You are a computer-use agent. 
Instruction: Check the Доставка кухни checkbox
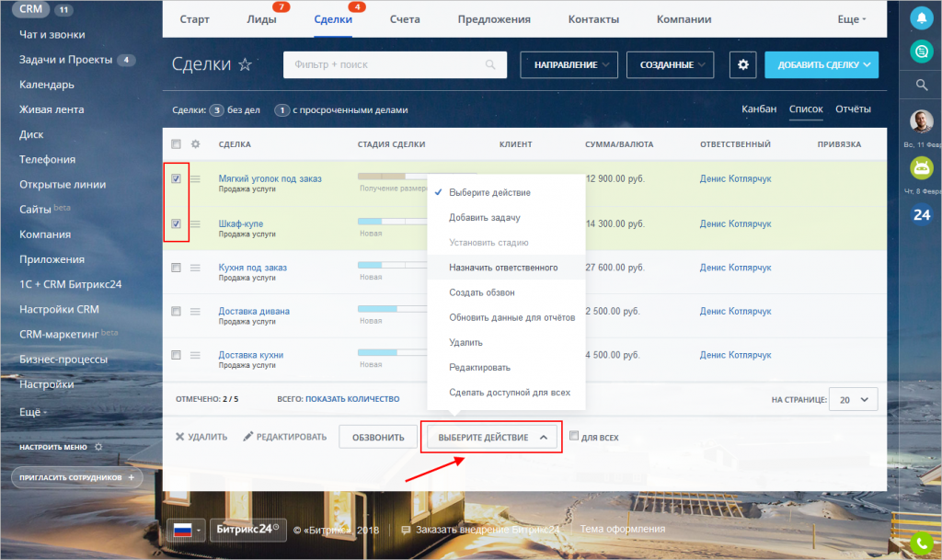point(176,355)
